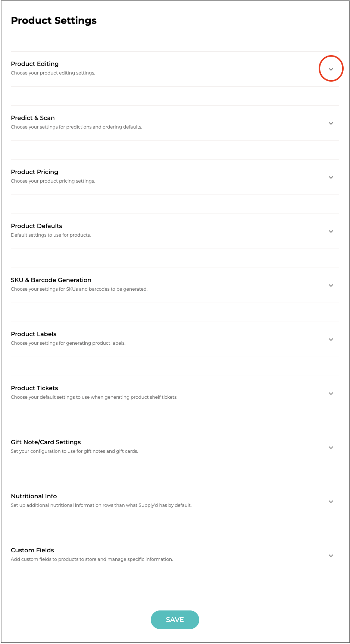The image size is (350, 644).
Task: Expand the Product Tickets chevron
Action: (x=331, y=394)
